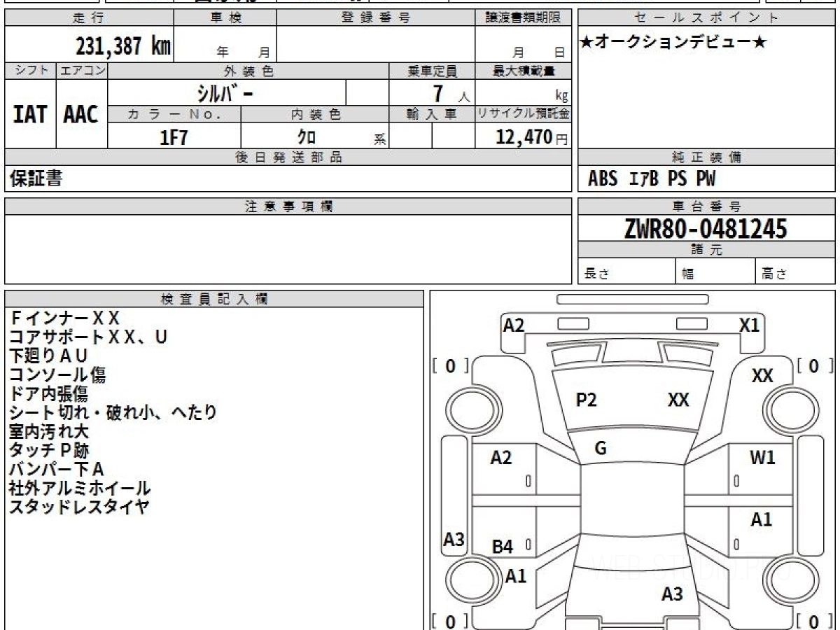Image resolution: width=840 pixels, height=630 pixels.
Task: Click the エアコン header cell
Action: (x=82, y=71)
